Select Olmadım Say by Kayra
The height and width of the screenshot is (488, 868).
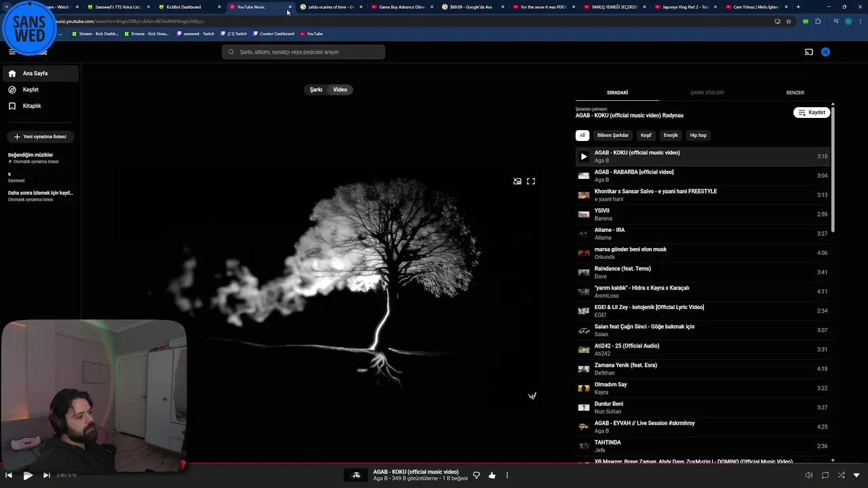coord(703,388)
